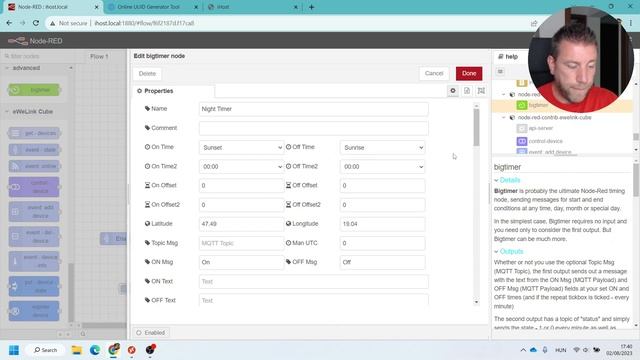Open the taskbar Search box

pos(45,350)
